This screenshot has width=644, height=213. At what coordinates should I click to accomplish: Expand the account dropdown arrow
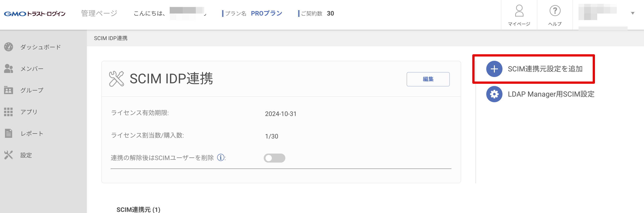coord(633,13)
